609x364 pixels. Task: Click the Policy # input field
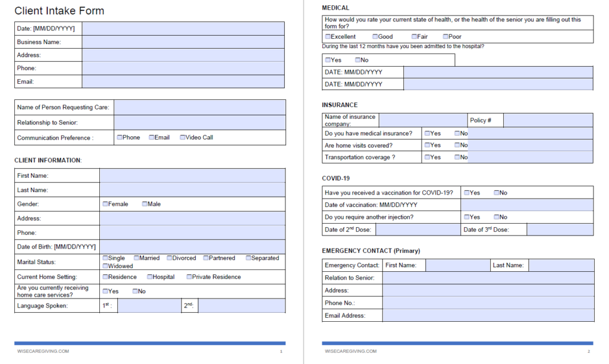548,120
